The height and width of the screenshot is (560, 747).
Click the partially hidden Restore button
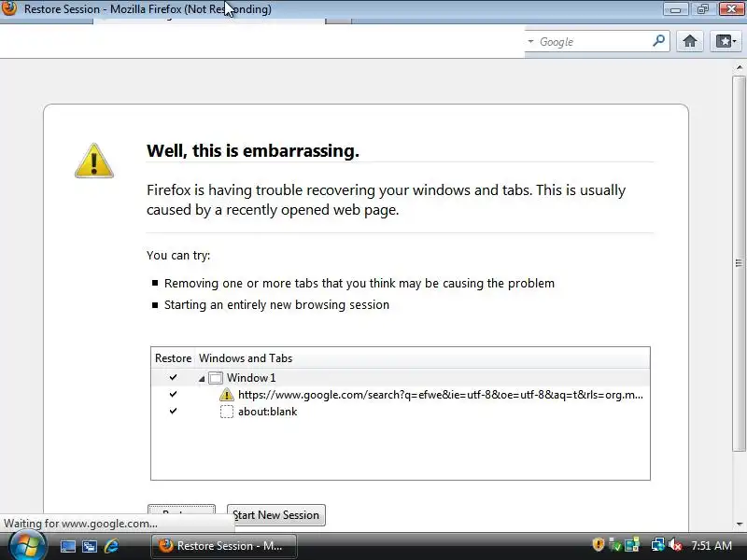(181, 511)
